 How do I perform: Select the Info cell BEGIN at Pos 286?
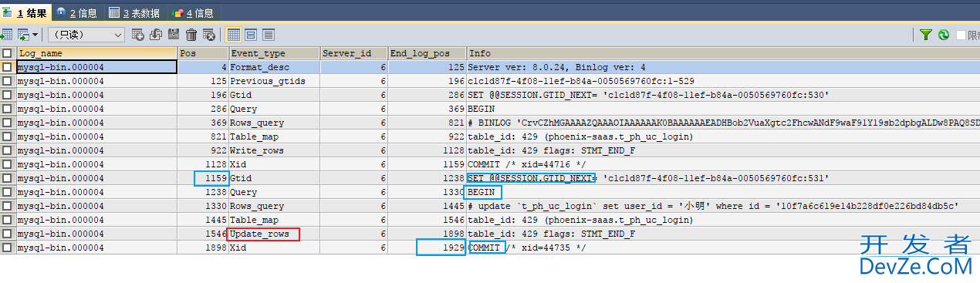723,109
